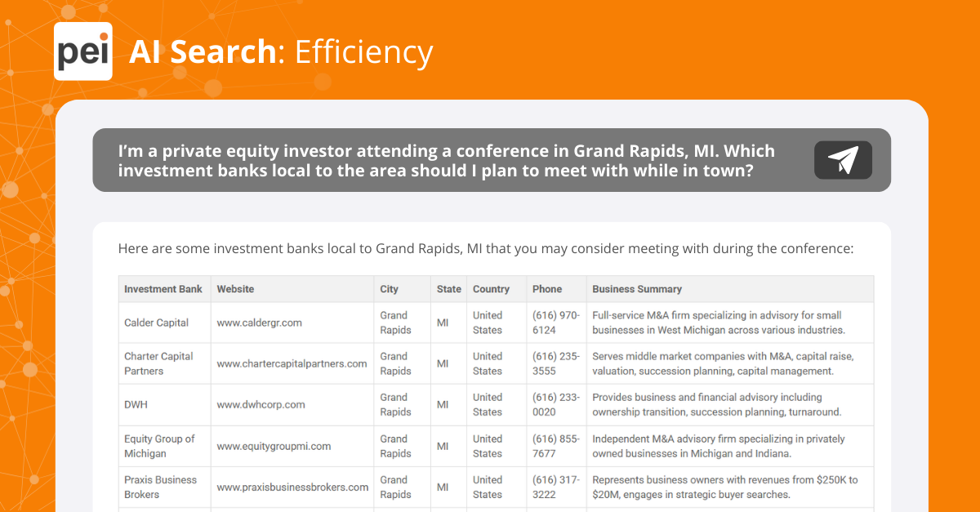Click the AI Search: Efficiency heading
This screenshot has height=512, width=980.
pyautogui.click(x=281, y=51)
